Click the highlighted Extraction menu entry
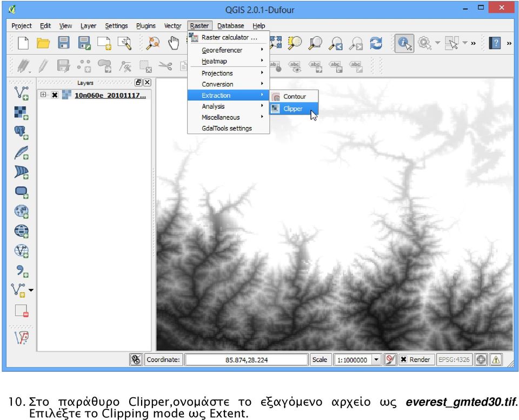The image size is (519, 420). point(229,95)
